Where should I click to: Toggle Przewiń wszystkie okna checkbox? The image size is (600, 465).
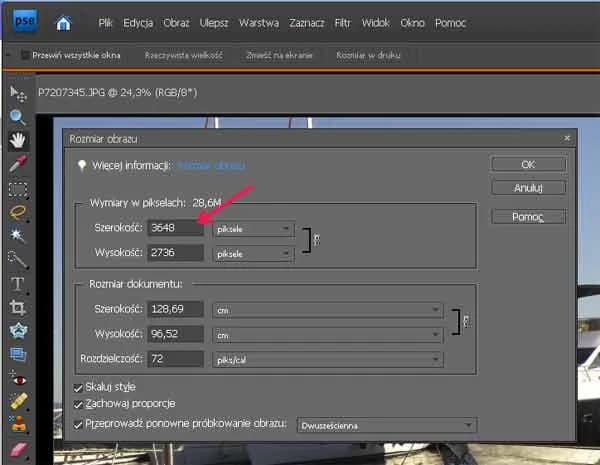click(25, 56)
